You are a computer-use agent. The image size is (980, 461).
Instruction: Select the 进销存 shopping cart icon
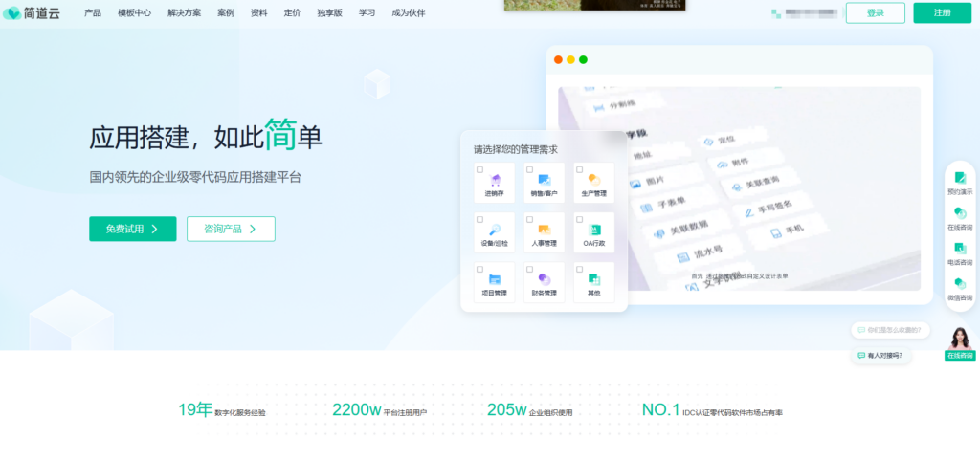(495, 180)
